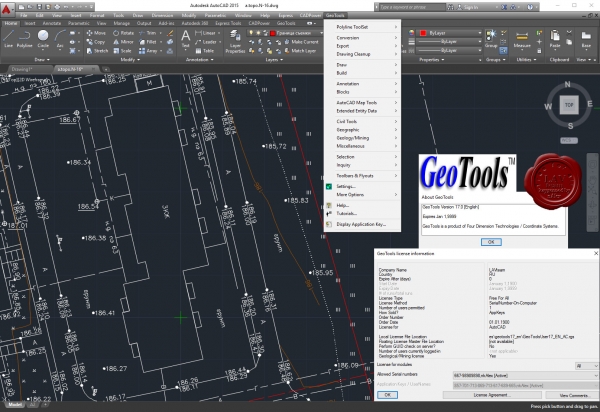Viewport: 600px width, 412px height.
Task: Open the AutoCAD application menu logo
Action: click(x=6, y=8)
